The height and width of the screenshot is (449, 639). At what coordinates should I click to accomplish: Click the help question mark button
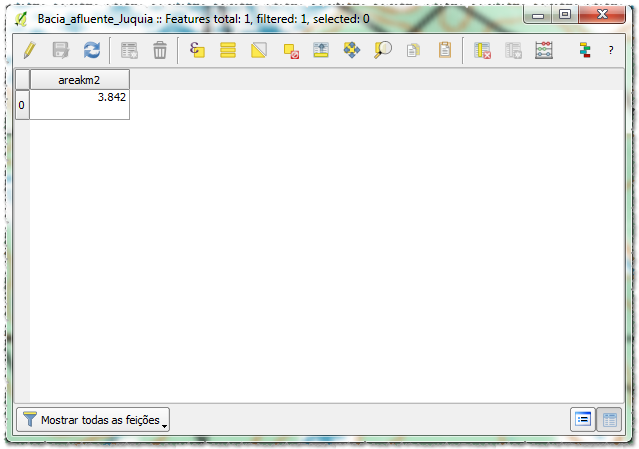click(611, 50)
